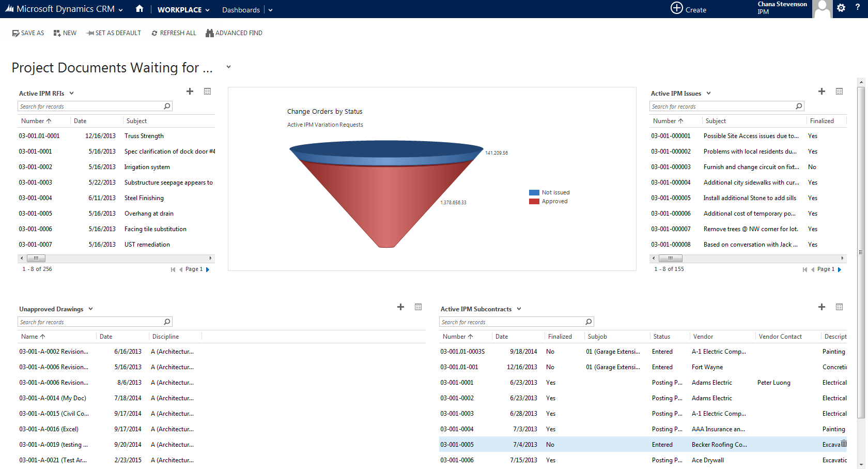This screenshot has height=469, width=868.
Task: Add new Active IPM Subcontracts record
Action: 822,307
